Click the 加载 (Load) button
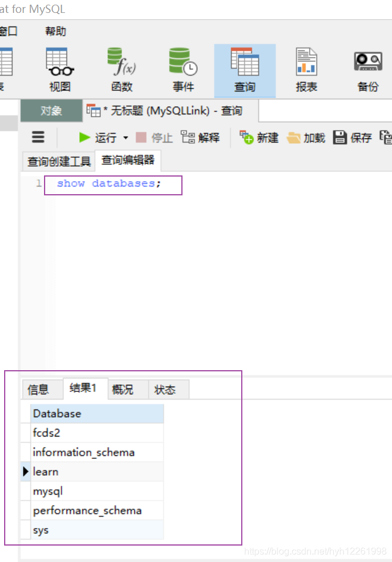392x562 pixels. click(306, 138)
